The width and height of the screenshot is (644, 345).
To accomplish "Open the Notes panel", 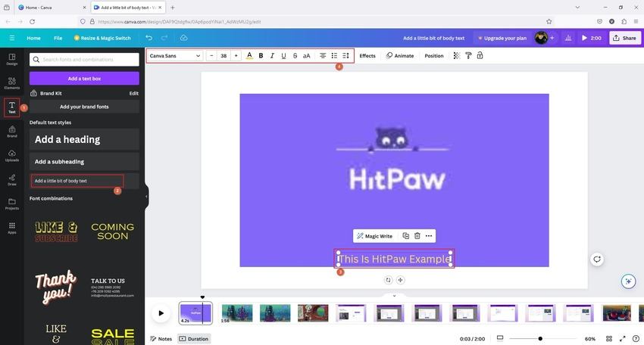I will coord(161,339).
